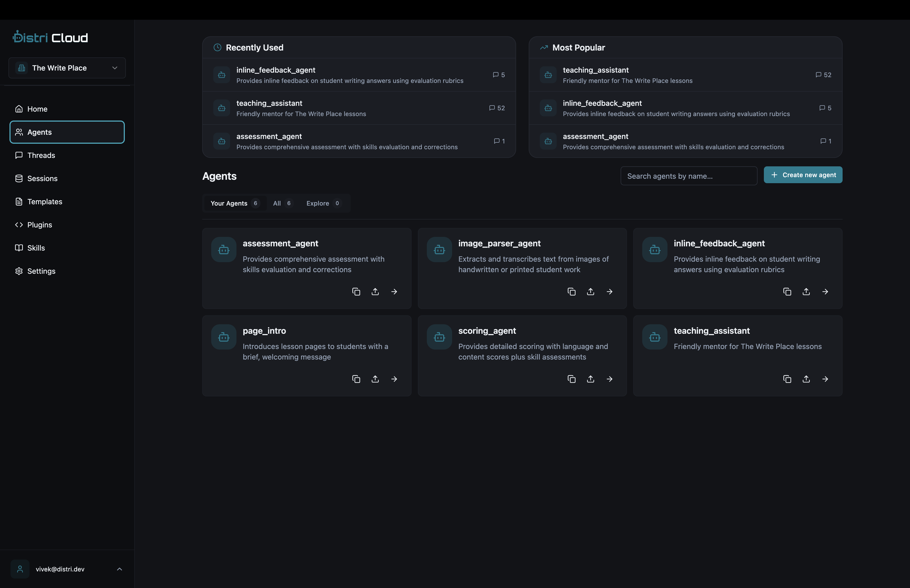Open Settings from the sidebar
Viewport: 910px width, 588px height.
(41, 271)
